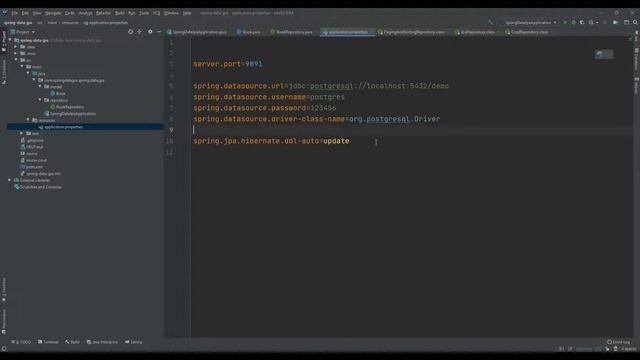Click the locate/select opened file target icon in Project panel
The image size is (640, 360).
click(130, 31)
